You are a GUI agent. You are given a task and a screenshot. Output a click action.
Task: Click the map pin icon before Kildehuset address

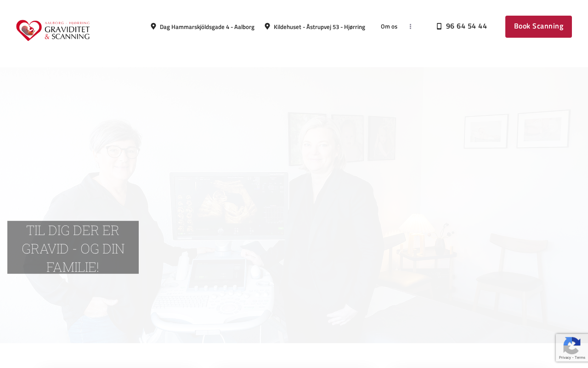267,26
